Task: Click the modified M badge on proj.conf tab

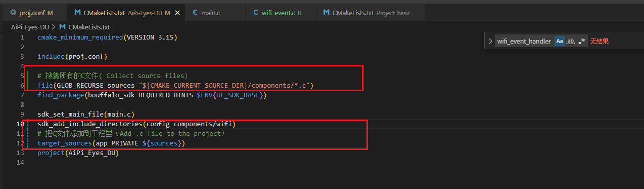Action: (50, 13)
